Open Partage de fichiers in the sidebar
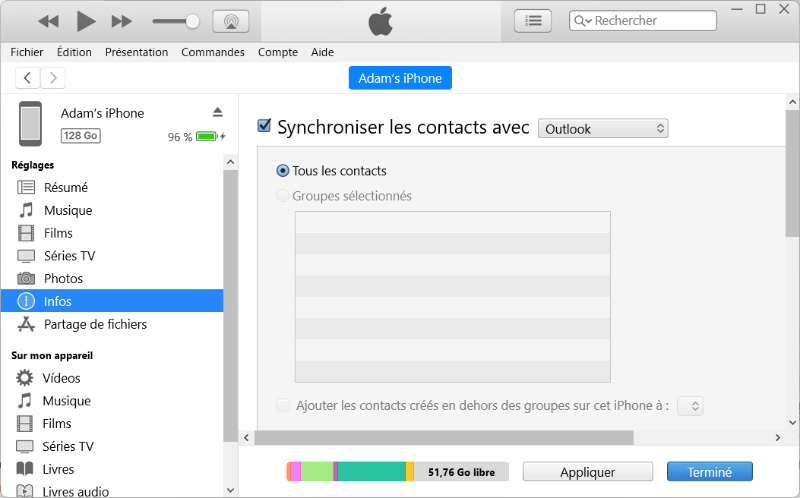Screen dimensions: 800x498 (95, 324)
